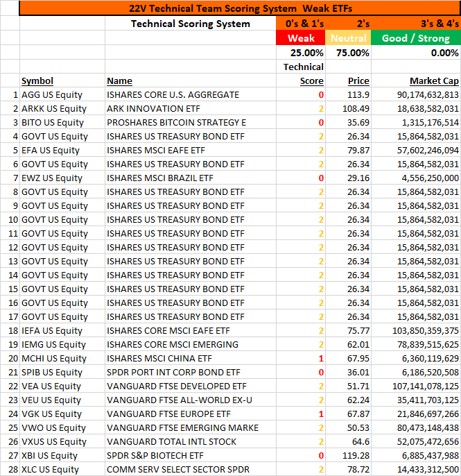Click the green 'Good / Strong' legend cell
461x476 pixels.
(x=416, y=38)
